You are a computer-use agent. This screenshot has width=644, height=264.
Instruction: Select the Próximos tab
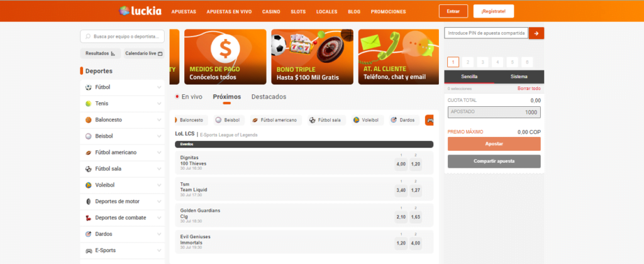226,97
